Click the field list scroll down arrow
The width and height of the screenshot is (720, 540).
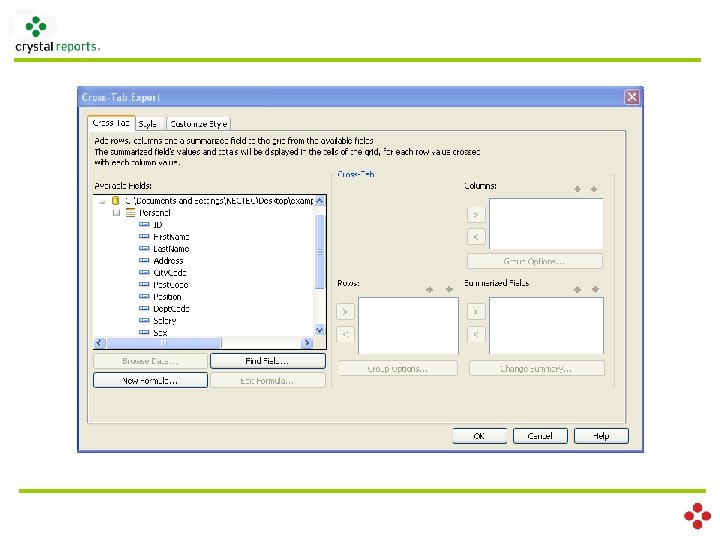point(320,330)
